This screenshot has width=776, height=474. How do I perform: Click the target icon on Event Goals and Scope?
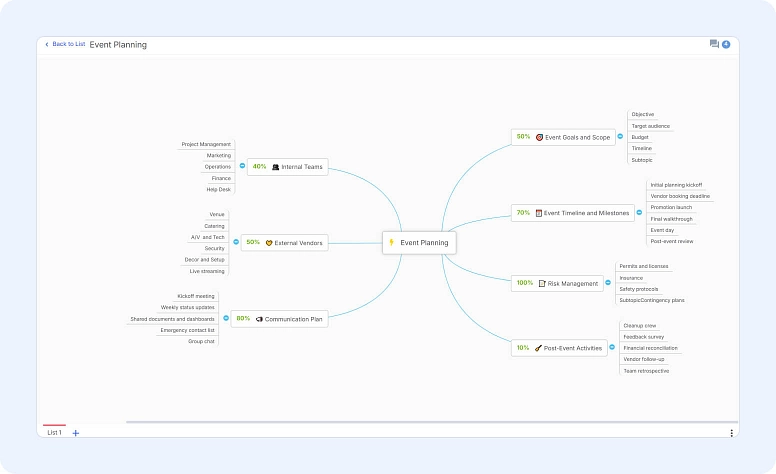pos(539,137)
